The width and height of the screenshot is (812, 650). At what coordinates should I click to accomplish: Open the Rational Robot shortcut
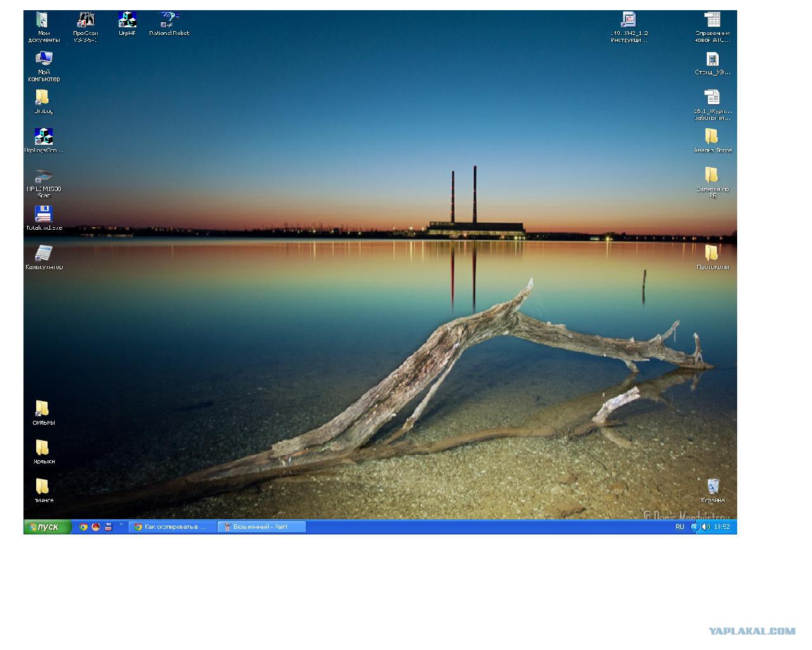pyautogui.click(x=169, y=24)
